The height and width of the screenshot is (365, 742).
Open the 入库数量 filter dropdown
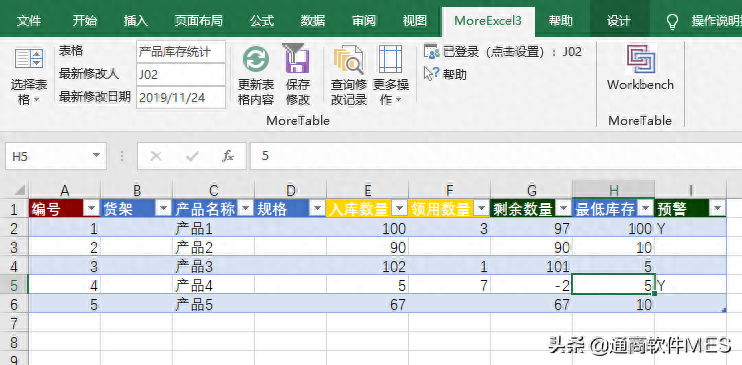(399, 209)
